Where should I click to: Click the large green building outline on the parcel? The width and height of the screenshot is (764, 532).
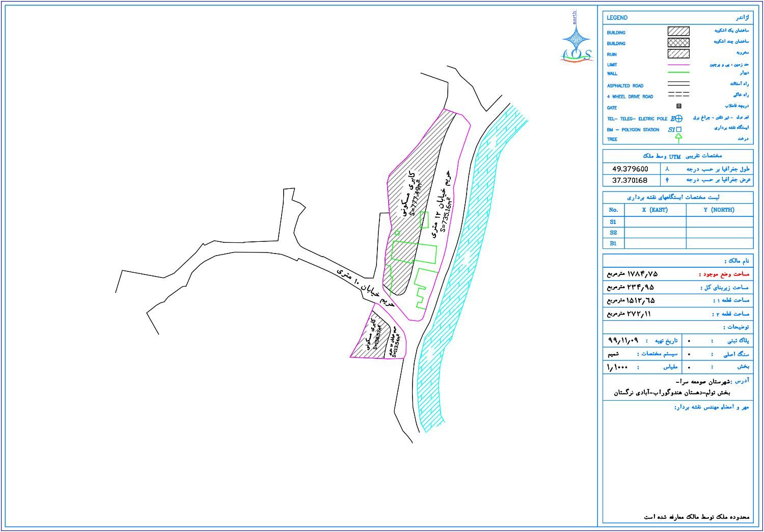tap(414, 252)
